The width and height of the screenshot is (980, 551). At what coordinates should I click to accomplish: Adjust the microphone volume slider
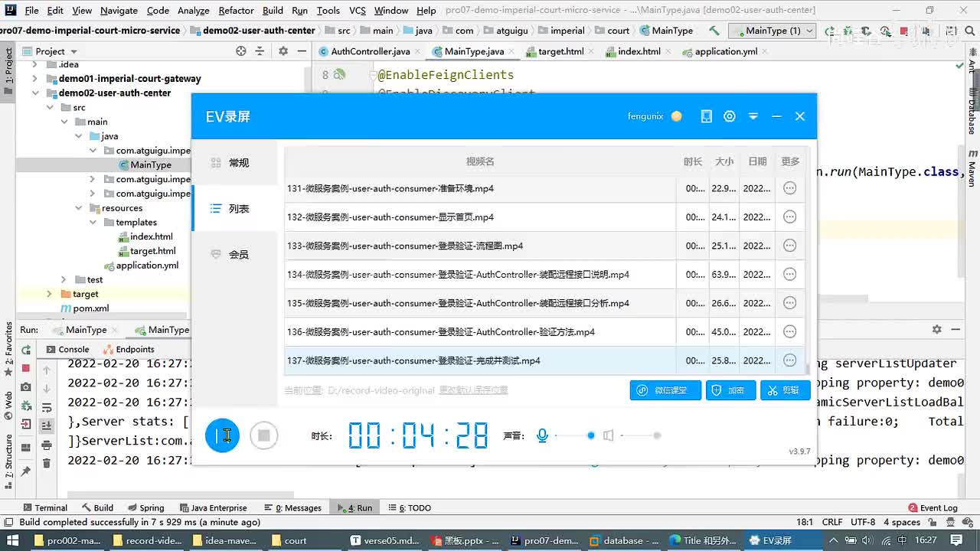(574, 435)
